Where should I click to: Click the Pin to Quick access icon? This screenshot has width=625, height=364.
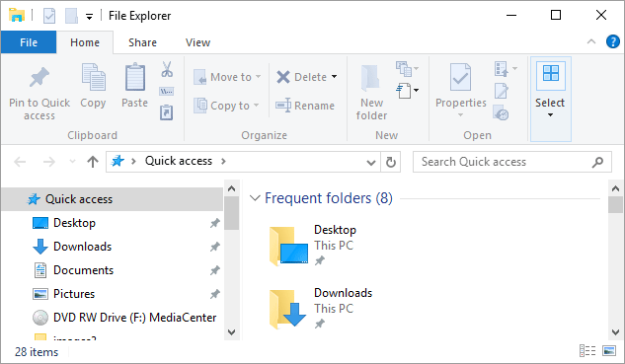pos(39,77)
